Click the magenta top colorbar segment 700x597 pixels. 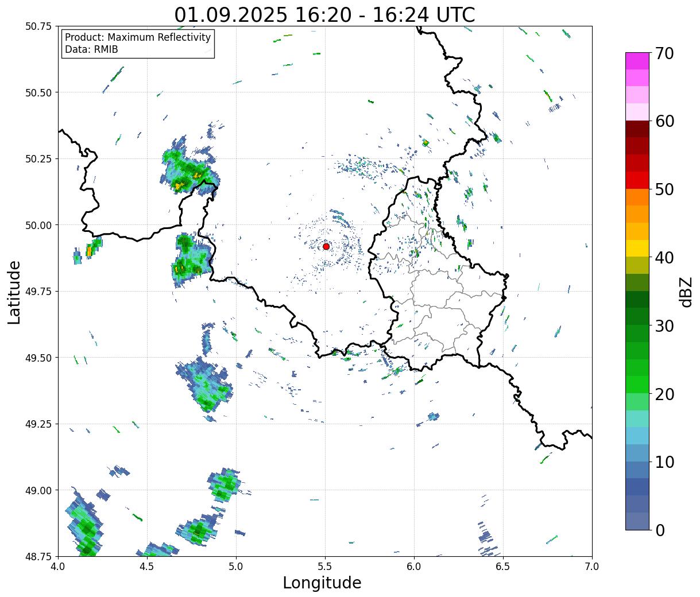tap(637, 61)
